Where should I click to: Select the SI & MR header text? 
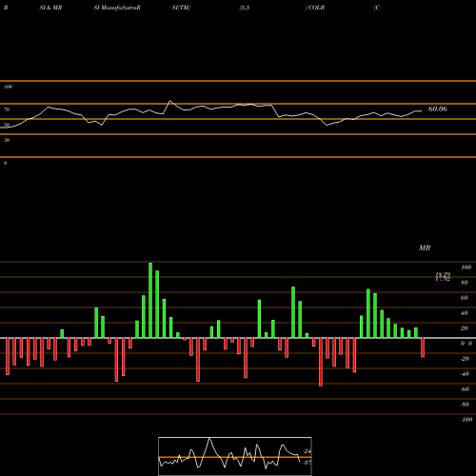[50, 8]
